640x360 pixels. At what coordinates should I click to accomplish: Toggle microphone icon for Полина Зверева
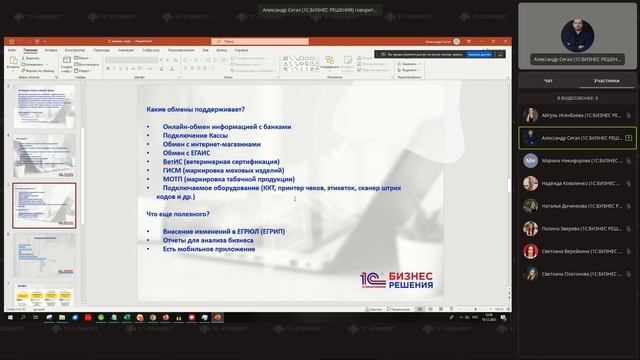pos(629,229)
